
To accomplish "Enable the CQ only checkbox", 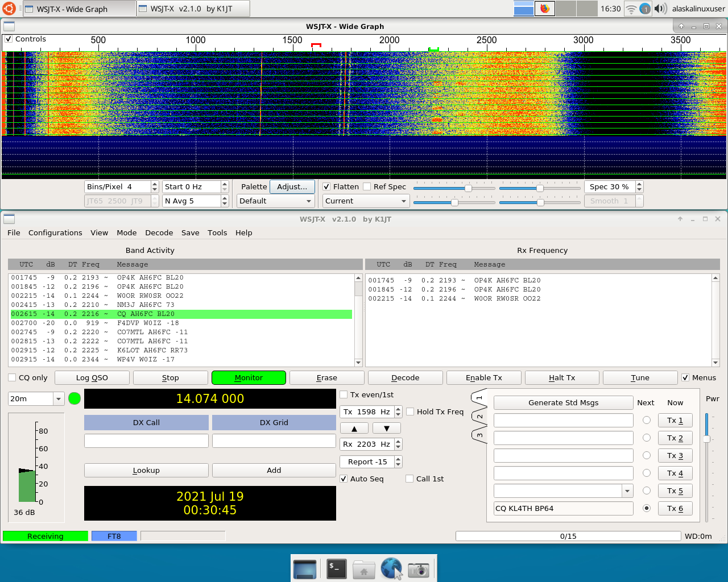I will click(12, 378).
